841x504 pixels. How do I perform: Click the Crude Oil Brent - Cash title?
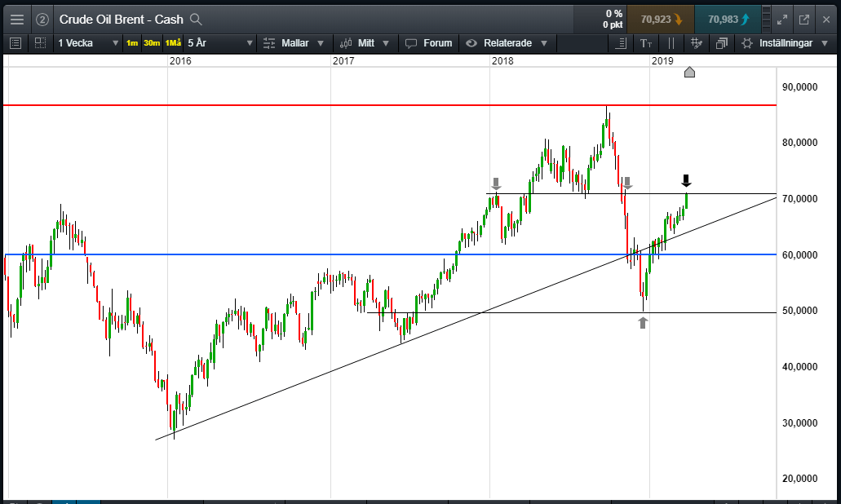coord(122,20)
